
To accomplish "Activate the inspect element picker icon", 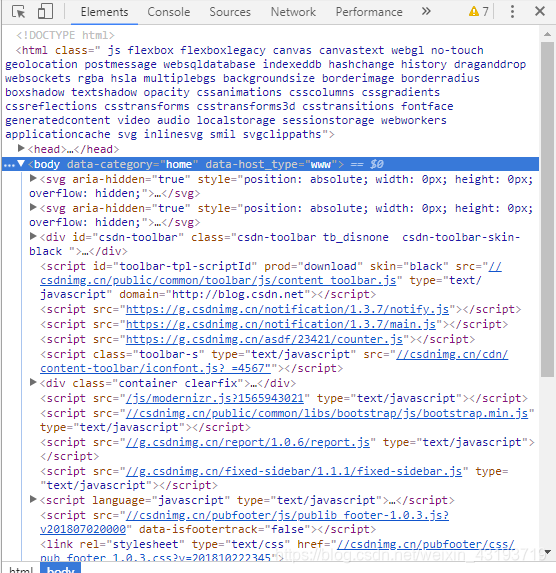I will (x=18, y=12).
